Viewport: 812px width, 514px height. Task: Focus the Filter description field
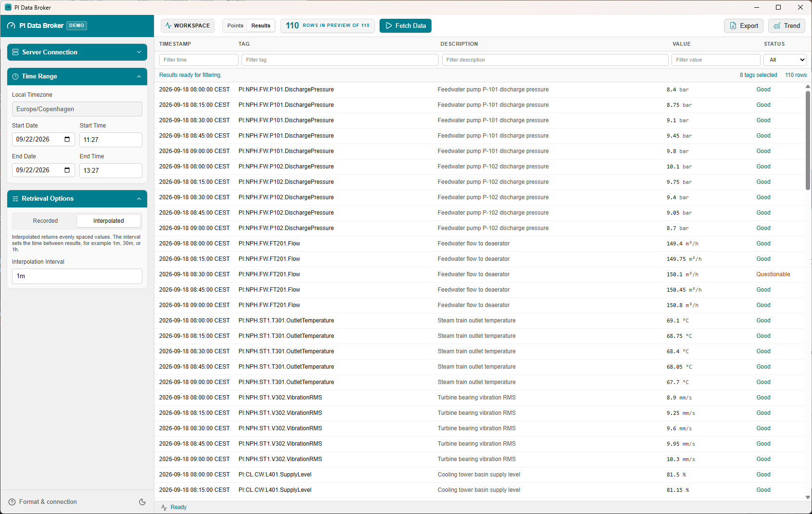click(555, 60)
